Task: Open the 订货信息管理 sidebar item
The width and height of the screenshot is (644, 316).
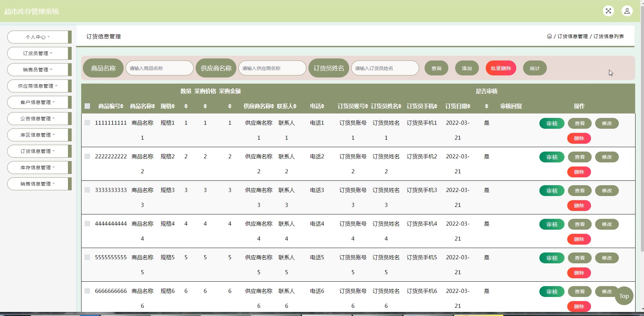Action: click(37, 151)
